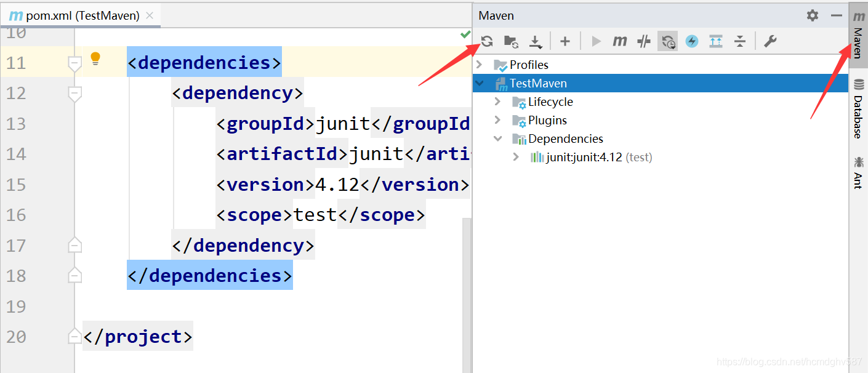Click the closing </dependencies> tag

coord(210,275)
